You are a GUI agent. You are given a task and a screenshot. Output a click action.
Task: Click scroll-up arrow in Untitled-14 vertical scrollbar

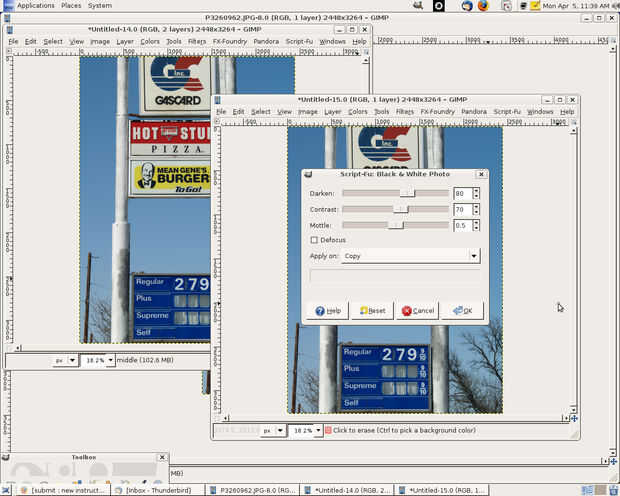coord(366,61)
